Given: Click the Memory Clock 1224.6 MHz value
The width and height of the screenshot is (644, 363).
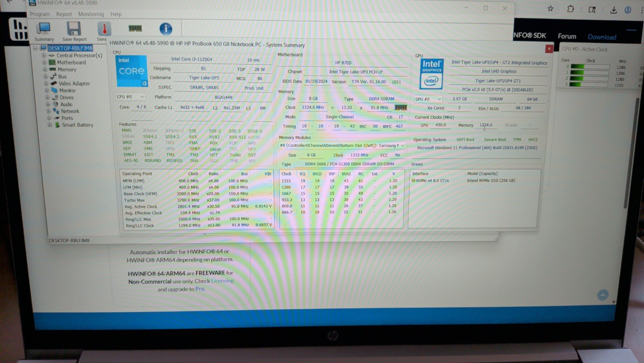Looking at the screenshot, I should pyautogui.click(x=313, y=107).
